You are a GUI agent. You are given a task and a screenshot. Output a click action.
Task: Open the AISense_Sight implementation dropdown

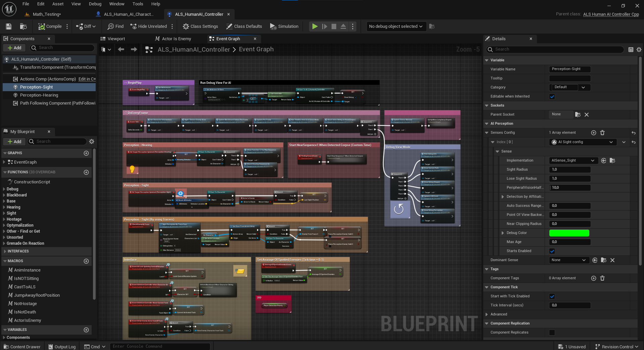573,161
